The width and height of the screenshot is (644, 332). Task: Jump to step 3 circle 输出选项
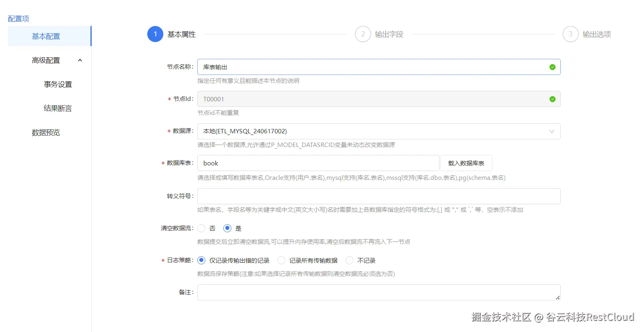(571, 34)
